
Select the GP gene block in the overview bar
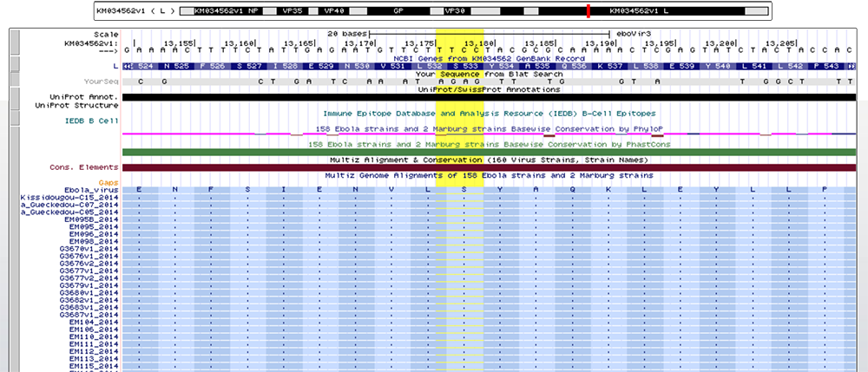point(398,11)
